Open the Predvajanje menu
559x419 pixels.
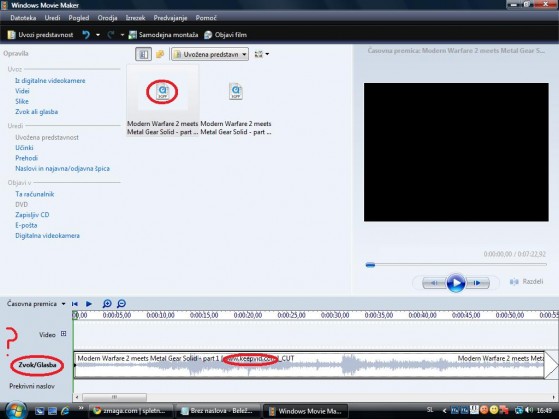[x=170, y=18]
